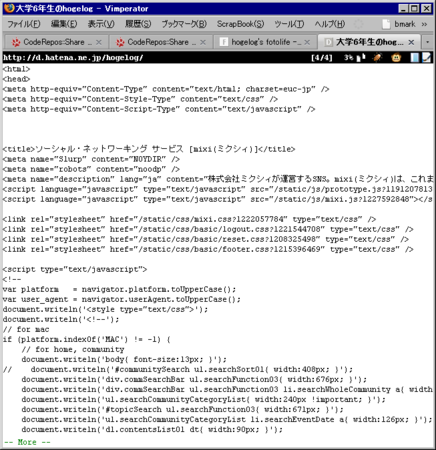Click the 3% scroll position indicator

348,58
